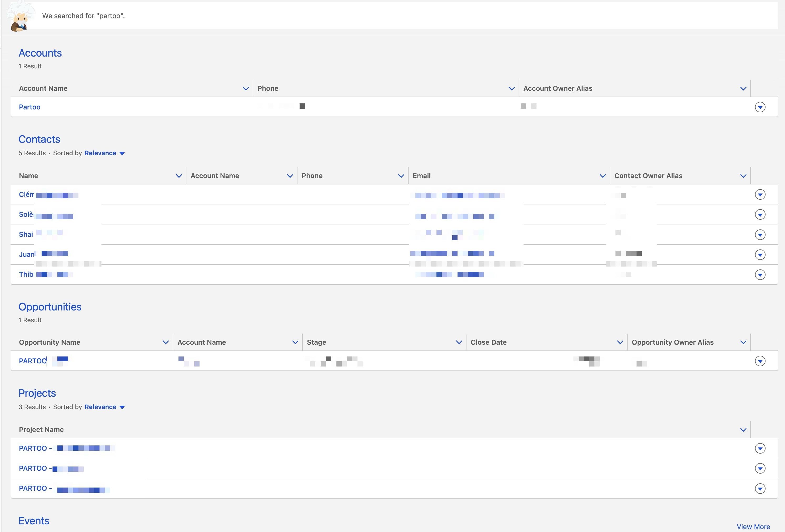
Task: Open Contacts Phone column menu
Action: [401, 176]
